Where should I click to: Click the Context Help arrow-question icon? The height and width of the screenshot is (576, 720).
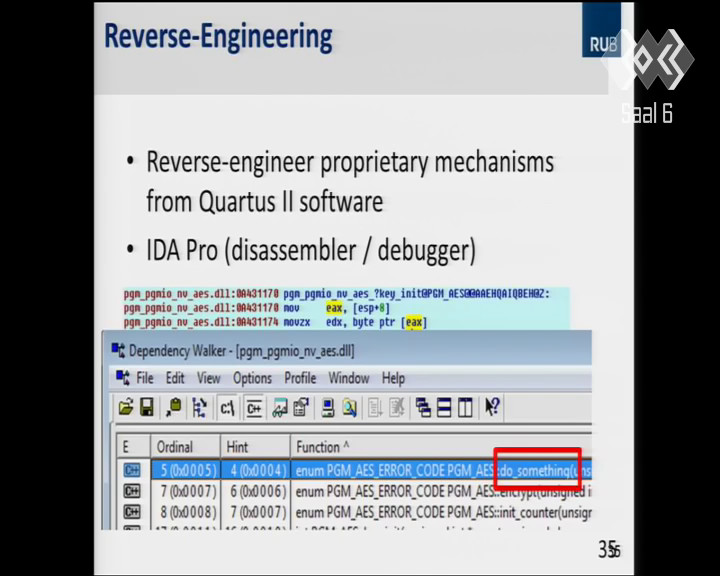(492, 407)
